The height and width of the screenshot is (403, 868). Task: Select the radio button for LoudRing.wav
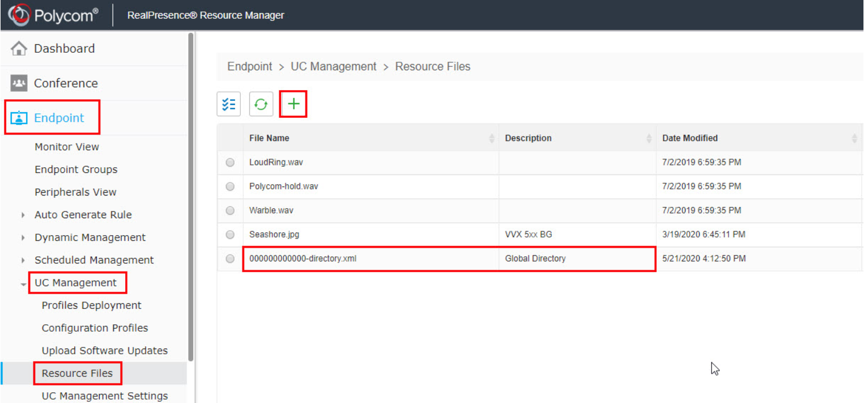[229, 162]
